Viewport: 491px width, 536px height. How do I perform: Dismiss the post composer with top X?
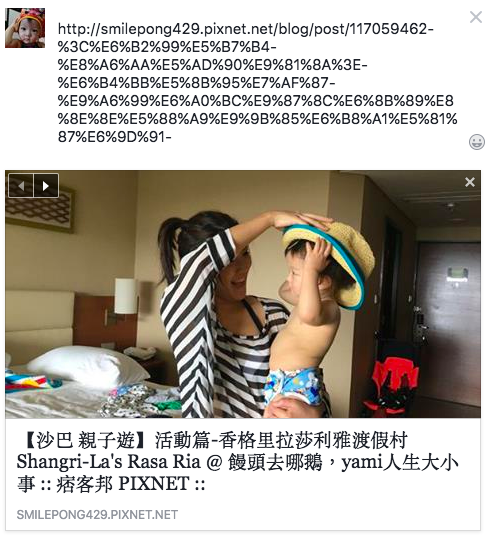476,17
